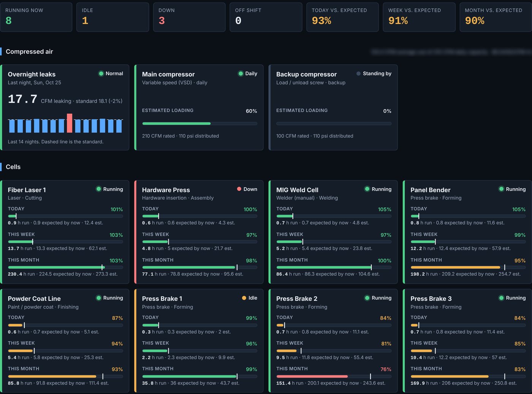Screen dimensions: 532x394
Task: Click the Backup compressor estimated loading bar
Action: coord(334,124)
